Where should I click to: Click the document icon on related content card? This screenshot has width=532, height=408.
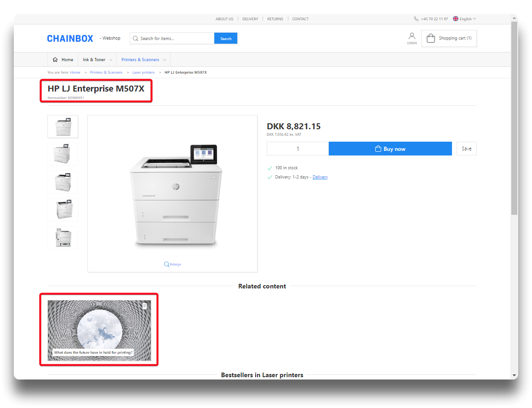144,306
